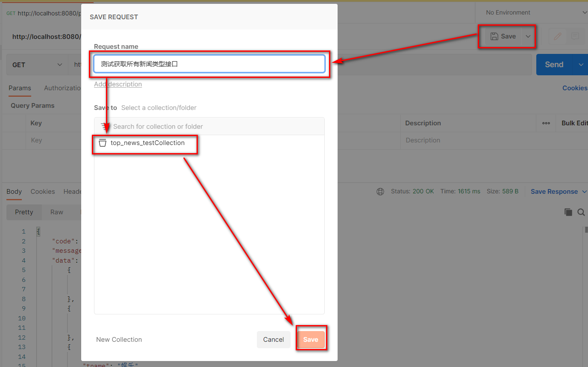The width and height of the screenshot is (588, 367).
Task: Click the orange Save button in dialog
Action: click(311, 340)
